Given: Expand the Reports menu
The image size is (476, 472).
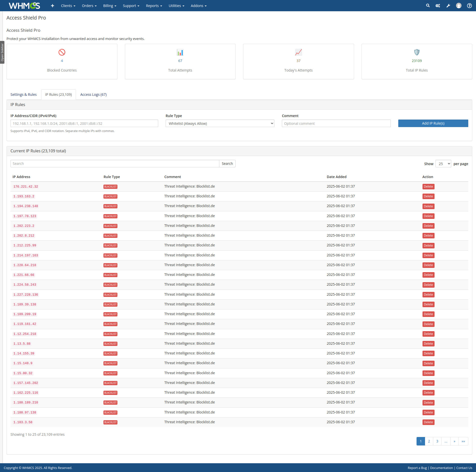Looking at the screenshot, I should (x=154, y=6).
